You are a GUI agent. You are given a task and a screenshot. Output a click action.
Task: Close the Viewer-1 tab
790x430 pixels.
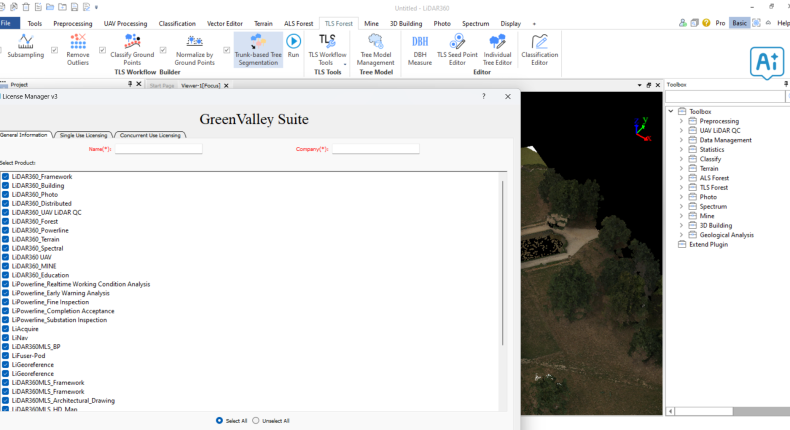(226, 86)
